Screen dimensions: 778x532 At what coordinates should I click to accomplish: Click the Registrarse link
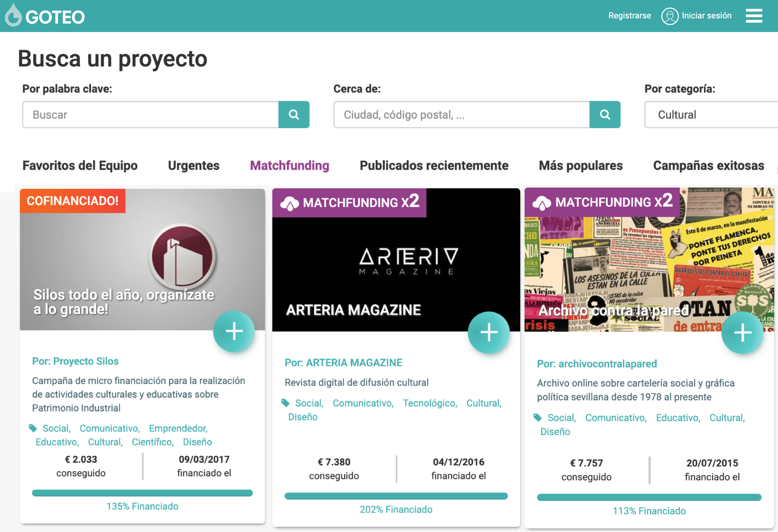pos(630,16)
